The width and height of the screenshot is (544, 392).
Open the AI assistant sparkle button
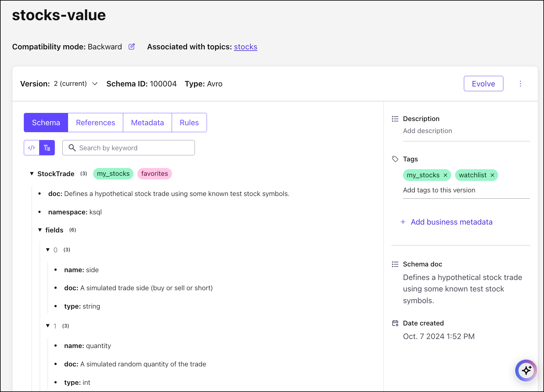(526, 370)
